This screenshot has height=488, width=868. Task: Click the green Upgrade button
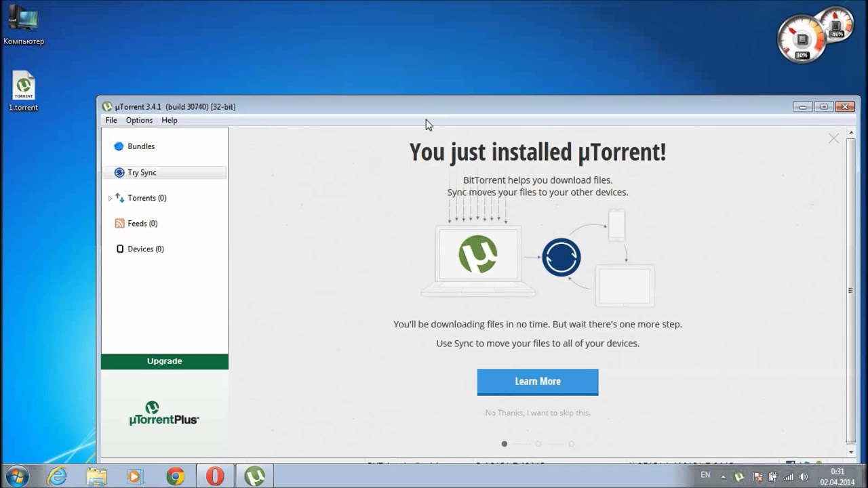pos(165,361)
